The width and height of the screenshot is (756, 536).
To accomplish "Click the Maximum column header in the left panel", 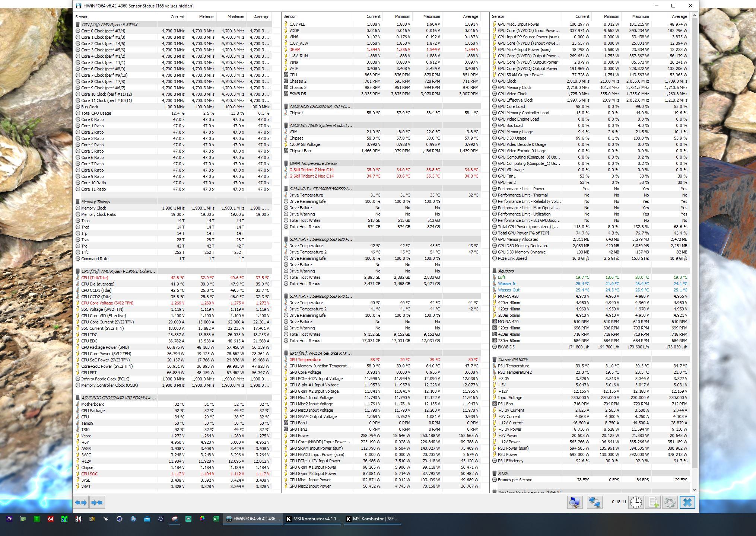I will coord(235,17).
